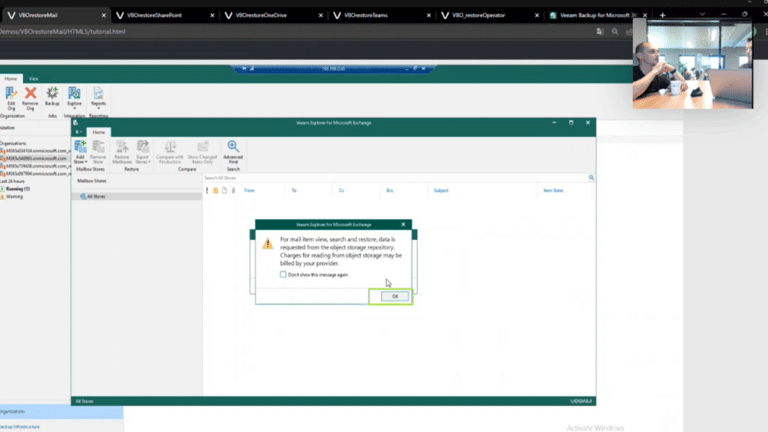Image resolution: width=768 pixels, height=432 pixels.
Task: Click the browser zoom magnifier icon
Action: click(x=615, y=31)
